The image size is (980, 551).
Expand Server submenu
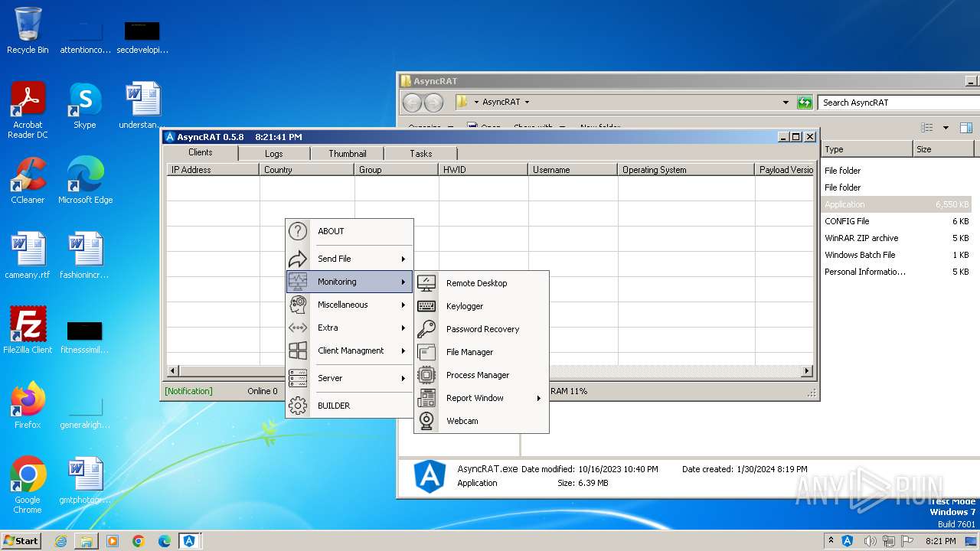click(x=403, y=378)
